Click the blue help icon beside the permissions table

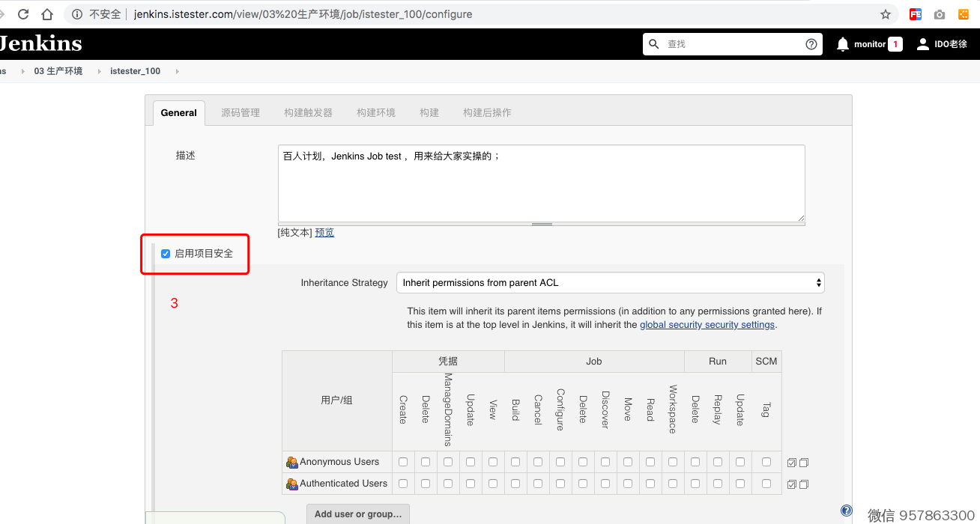[x=846, y=511]
